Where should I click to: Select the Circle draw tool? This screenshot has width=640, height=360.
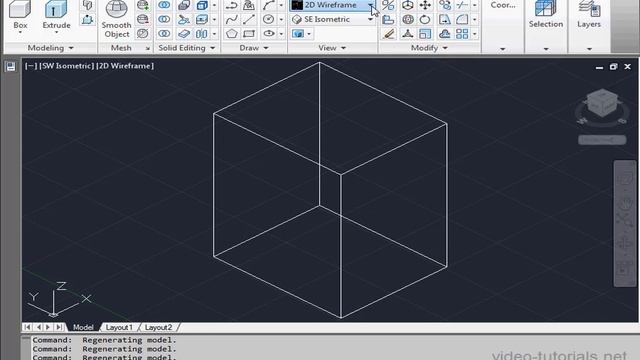coord(268,19)
